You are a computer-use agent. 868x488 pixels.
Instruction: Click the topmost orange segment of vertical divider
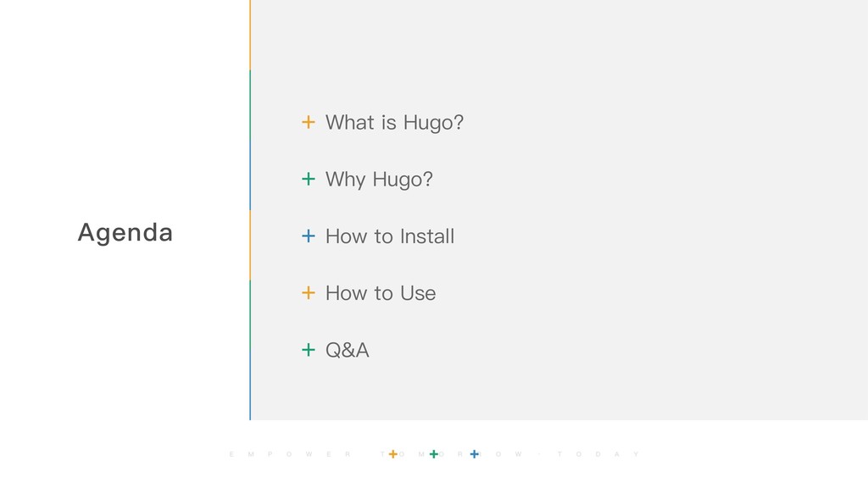[x=250, y=35]
